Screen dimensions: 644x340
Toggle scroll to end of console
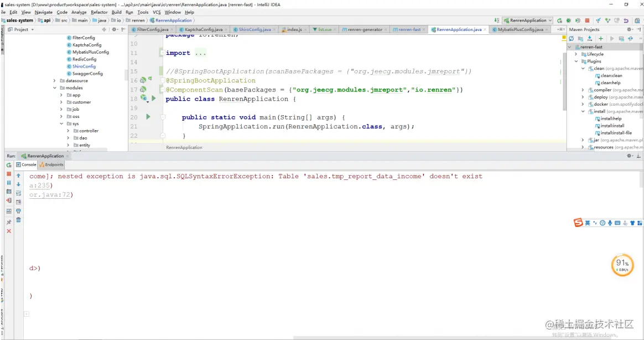[18, 202]
